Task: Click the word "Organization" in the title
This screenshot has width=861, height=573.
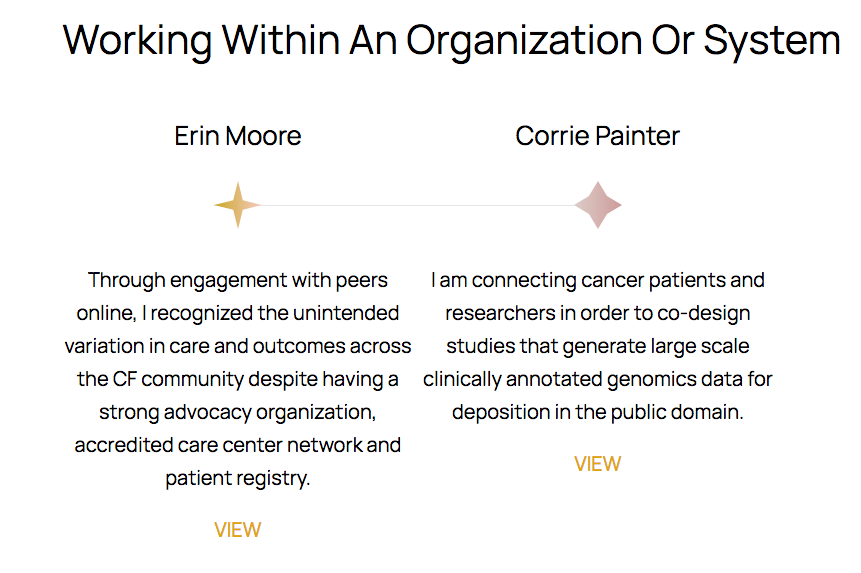Action: pos(523,41)
